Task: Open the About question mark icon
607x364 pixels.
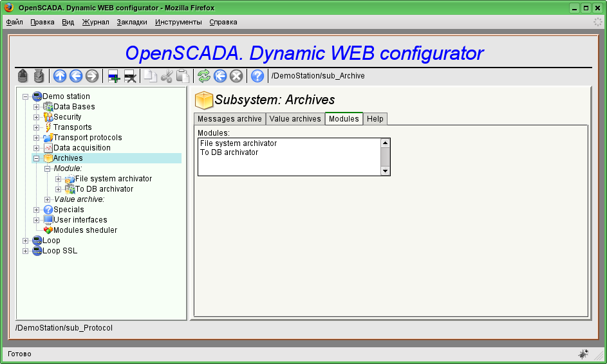Action: point(257,76)
